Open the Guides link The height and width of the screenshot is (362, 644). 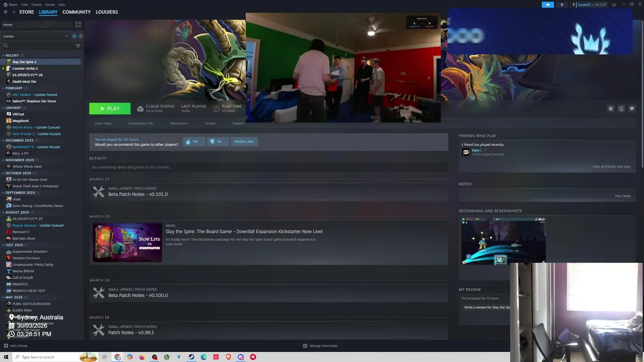click(210, 123)
